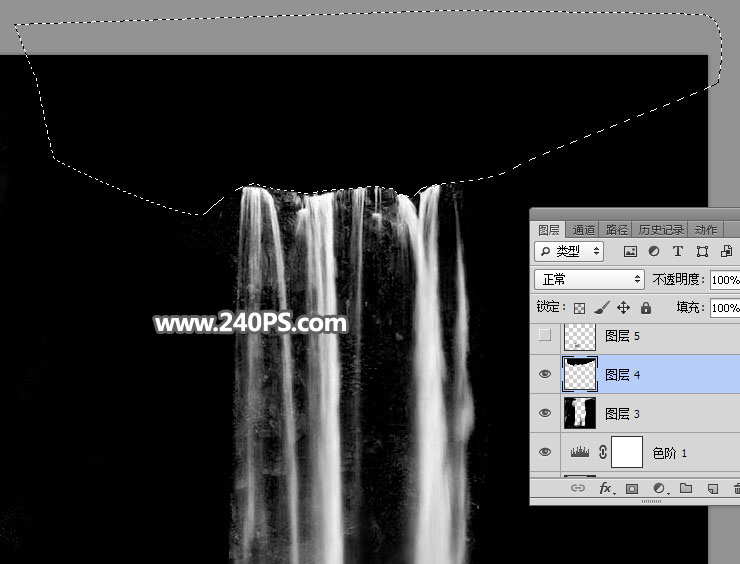The height and width of the screenshot is (564, 740).
Task: Select the 图层 3 layer name
Action: coord(622,414)
